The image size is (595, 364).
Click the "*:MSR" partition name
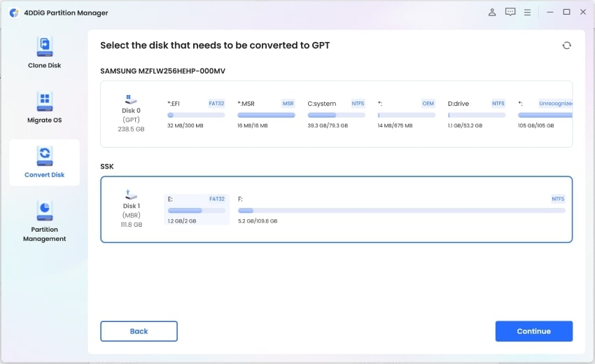coord(246,104)
